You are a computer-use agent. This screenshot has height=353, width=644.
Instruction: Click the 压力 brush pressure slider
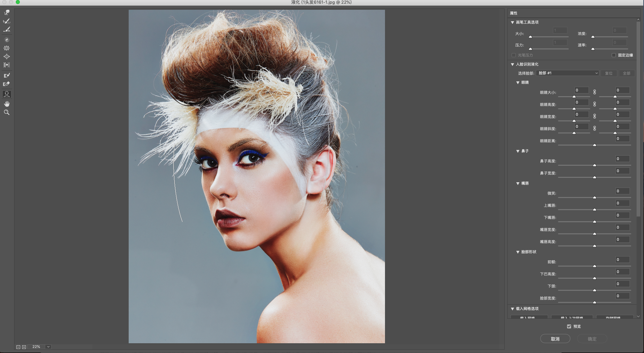549,49
